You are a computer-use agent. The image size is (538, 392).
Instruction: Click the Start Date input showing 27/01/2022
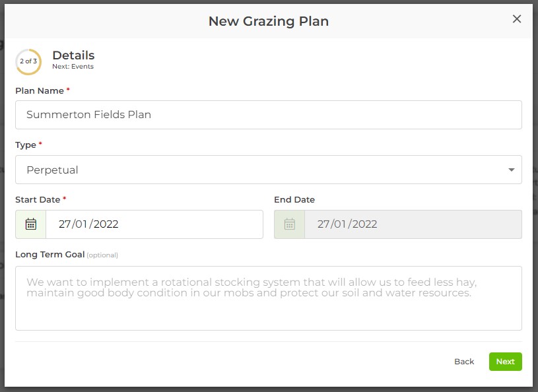click(x=154, y=224)
